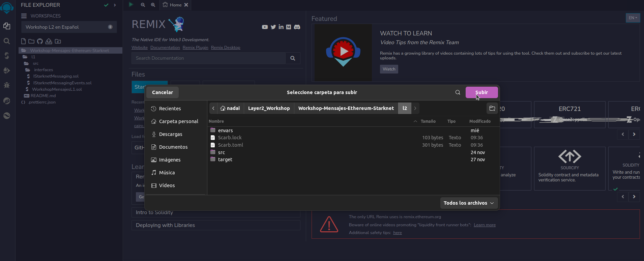Click the zoom in magnifier icon

(x=153, y=5)
